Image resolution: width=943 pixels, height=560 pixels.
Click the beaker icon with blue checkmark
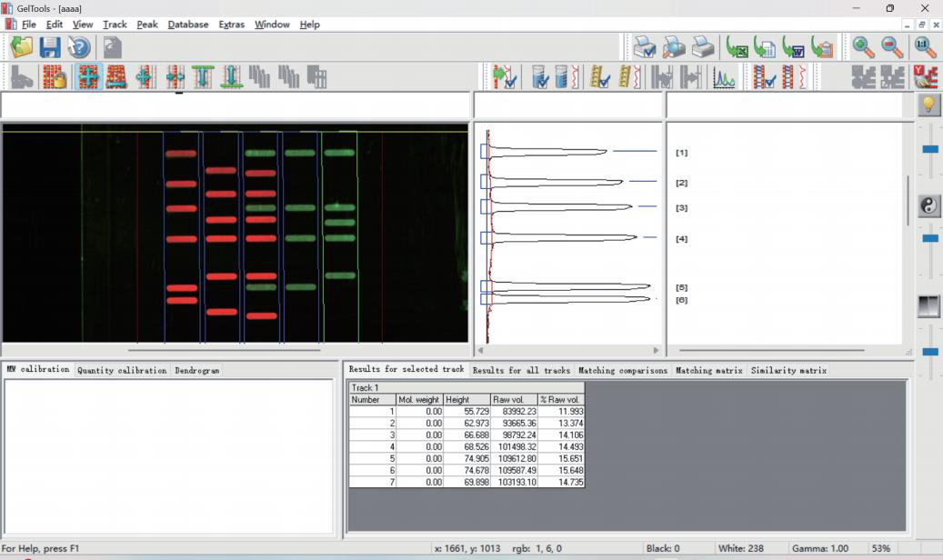point(541,77)
